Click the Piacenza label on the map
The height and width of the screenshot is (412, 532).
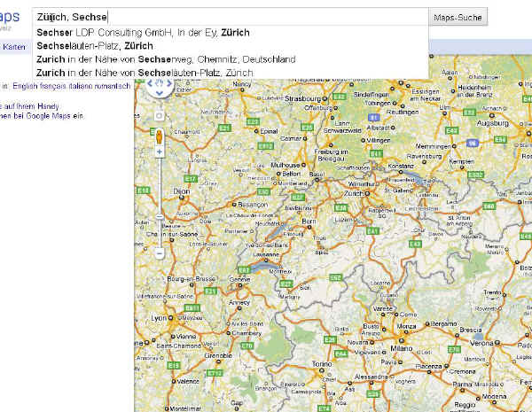[429, 367]
